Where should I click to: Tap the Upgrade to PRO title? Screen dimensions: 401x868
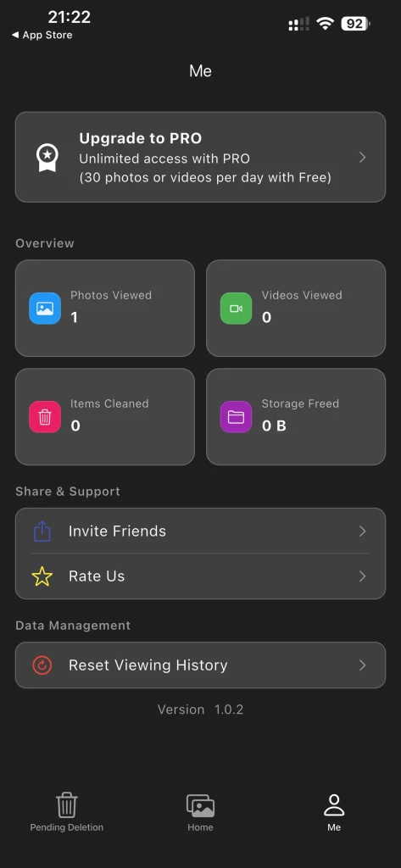(140, 138)
